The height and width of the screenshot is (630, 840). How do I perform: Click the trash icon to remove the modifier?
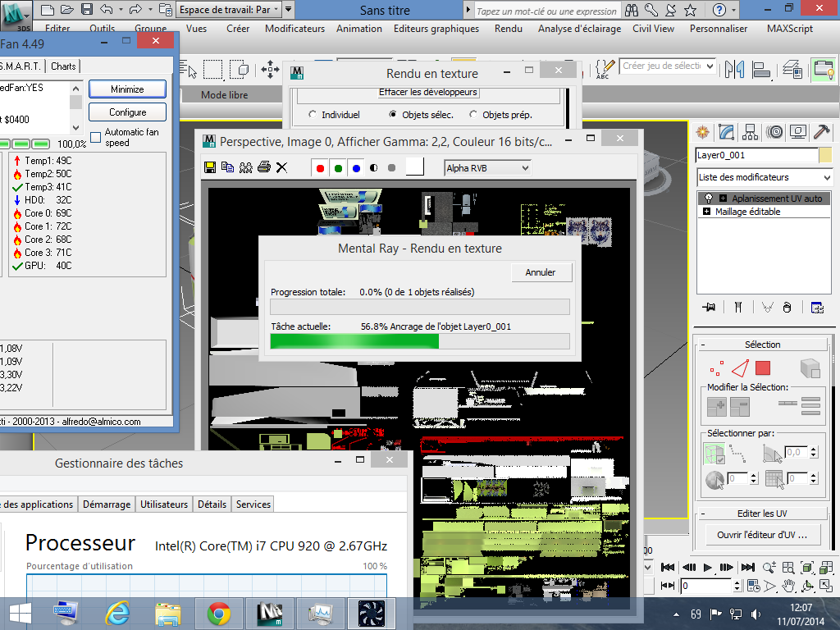(x=787, y=308)
